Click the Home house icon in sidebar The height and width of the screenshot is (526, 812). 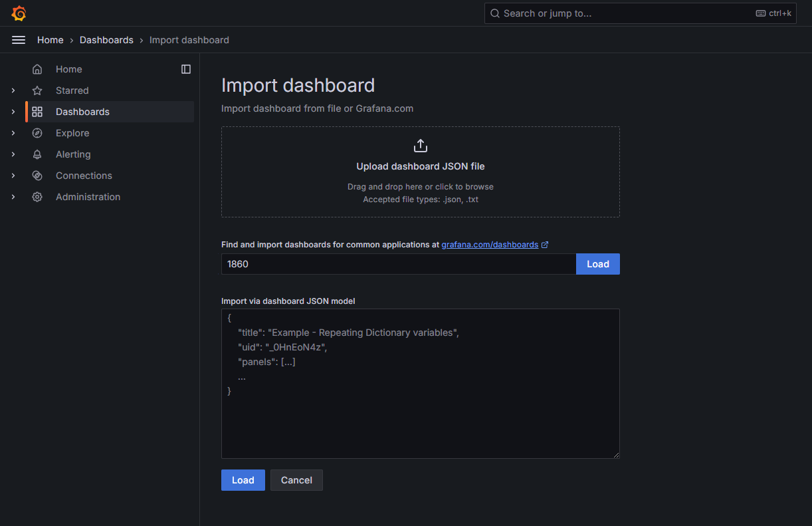click(37, 69)
